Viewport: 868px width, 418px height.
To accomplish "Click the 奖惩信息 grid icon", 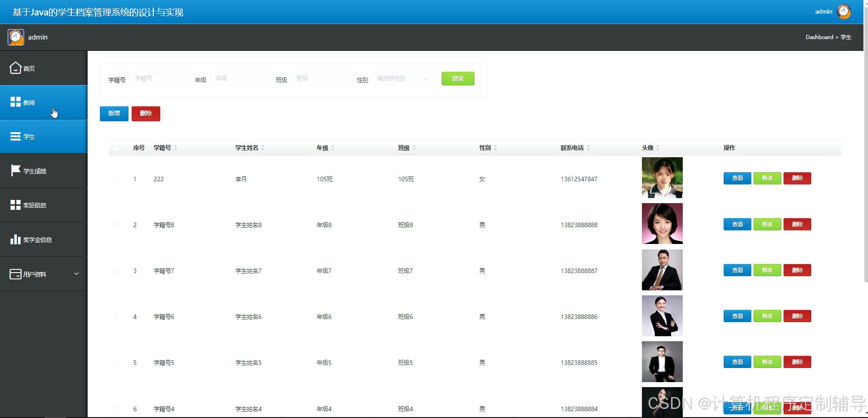I will tap(15, 205).
